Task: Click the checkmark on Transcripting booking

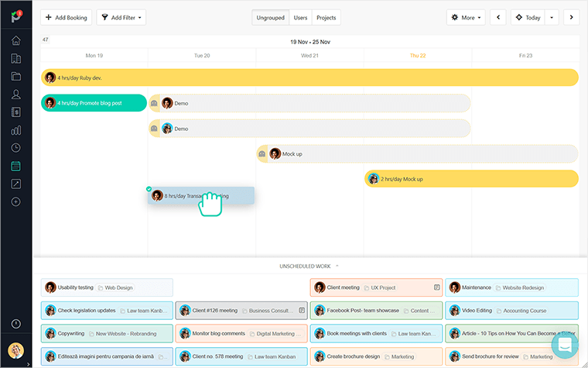Action: click(149, 188)
